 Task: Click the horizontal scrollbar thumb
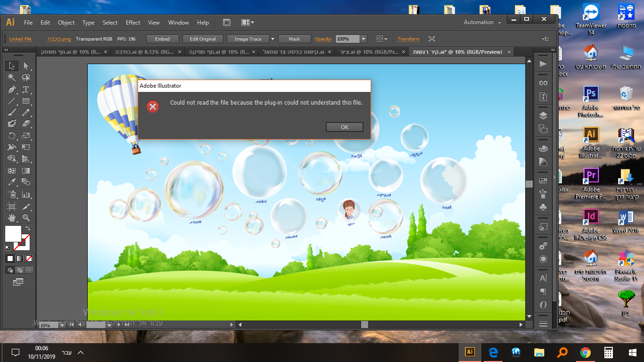tap(364, 325)
